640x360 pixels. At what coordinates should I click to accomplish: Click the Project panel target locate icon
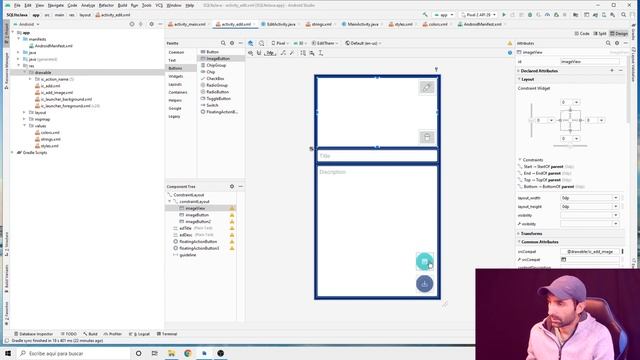(132, 24)
